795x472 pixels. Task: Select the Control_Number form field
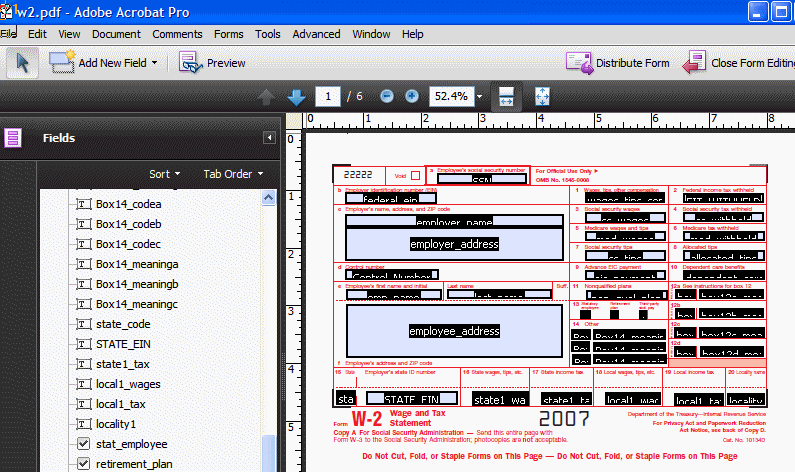[x=392, y=275]
